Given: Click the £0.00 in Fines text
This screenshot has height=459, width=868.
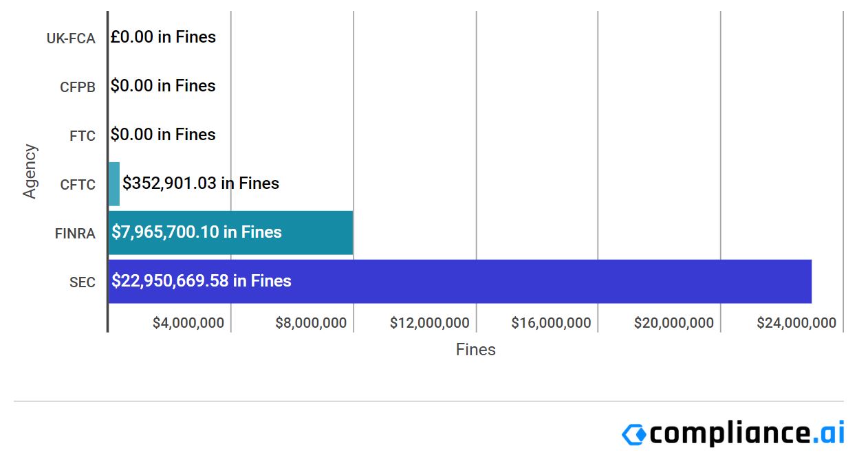Looking at the screenshot, I should point(163,37).
